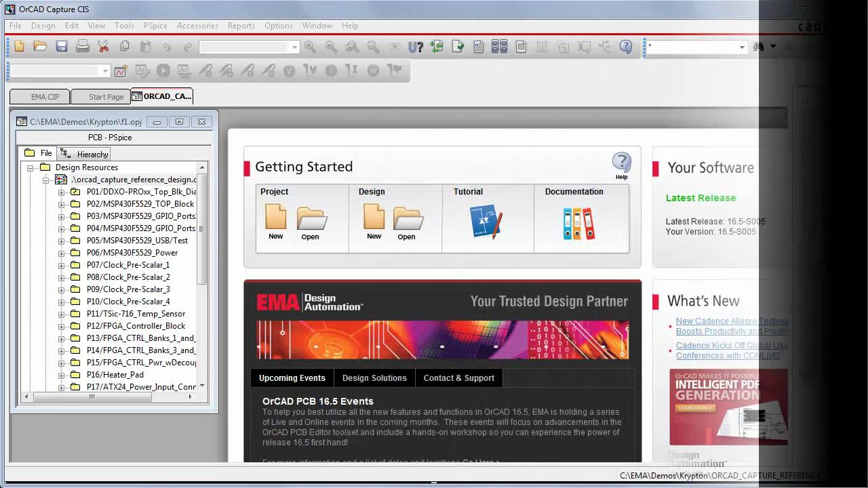
Task: Click the blue Help question mark toolbar icon
Action: pyautogui.click(x=626, y=47)
